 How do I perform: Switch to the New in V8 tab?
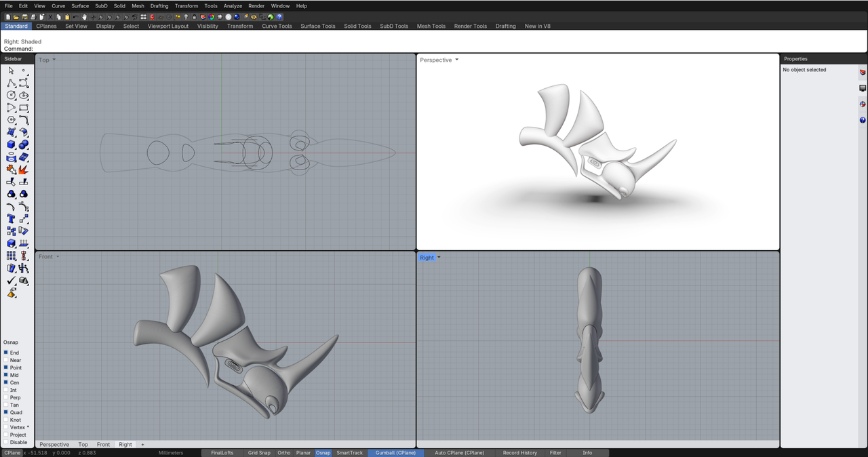538,26
